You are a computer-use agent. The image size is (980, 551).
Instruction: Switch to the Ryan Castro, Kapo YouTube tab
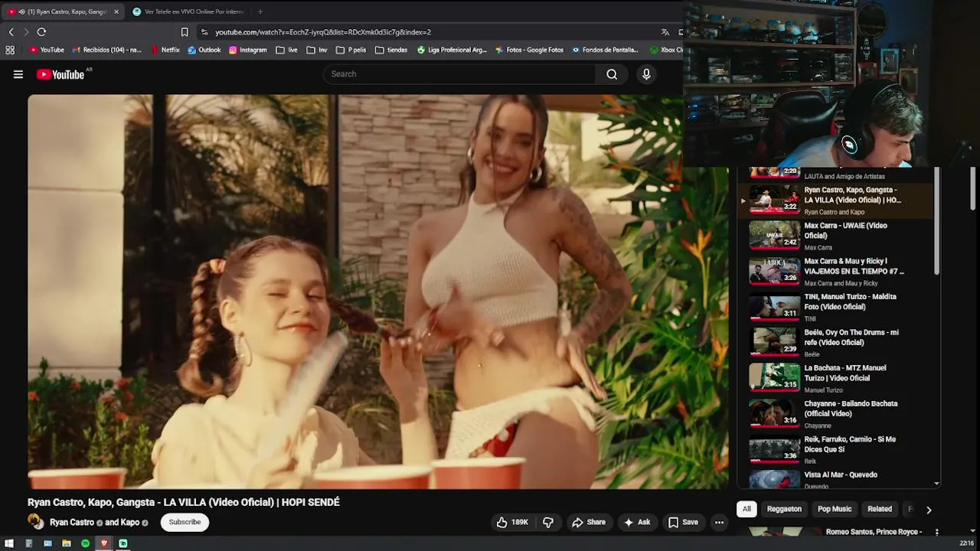click(x=61, y=11)
